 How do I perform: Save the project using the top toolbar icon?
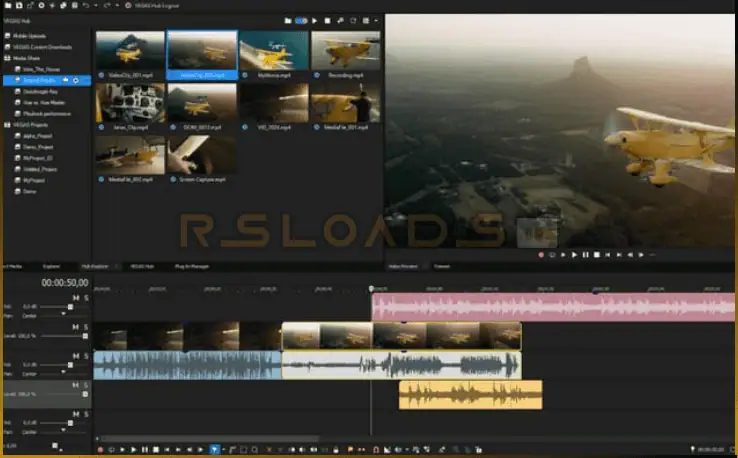coord(19,6)
